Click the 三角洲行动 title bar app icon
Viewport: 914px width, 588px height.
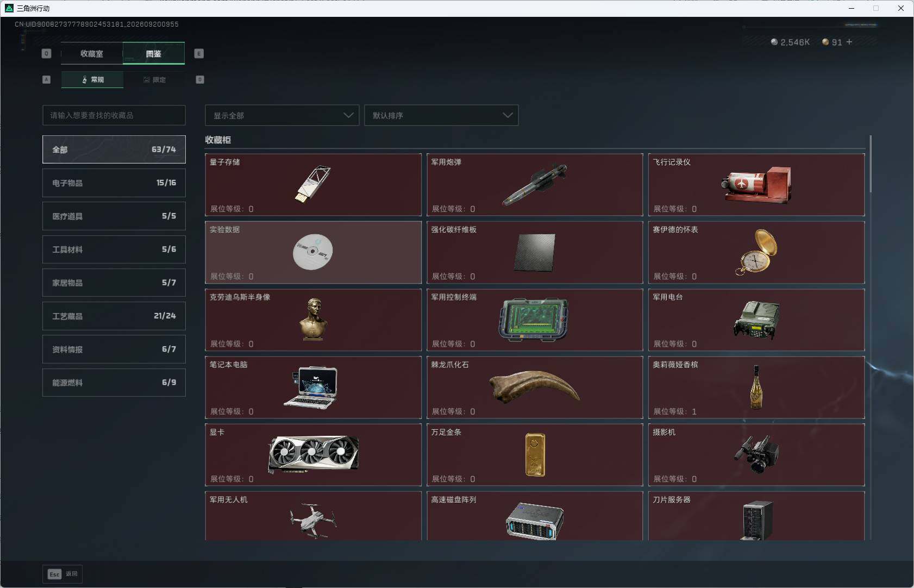pyautogui.click(x=9, y=8)
